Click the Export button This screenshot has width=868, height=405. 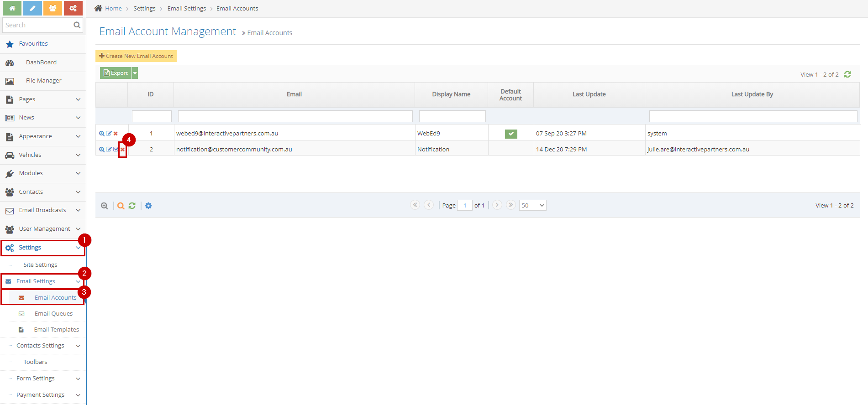(116, 73)
